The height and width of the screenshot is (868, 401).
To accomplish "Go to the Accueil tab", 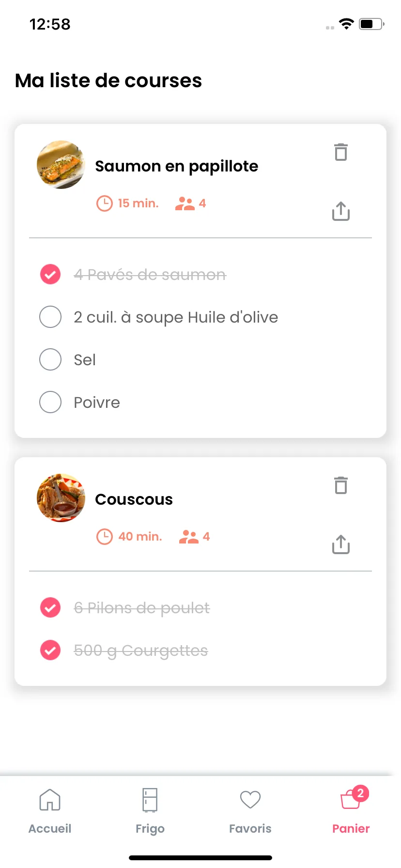I will tap(50, 811).
